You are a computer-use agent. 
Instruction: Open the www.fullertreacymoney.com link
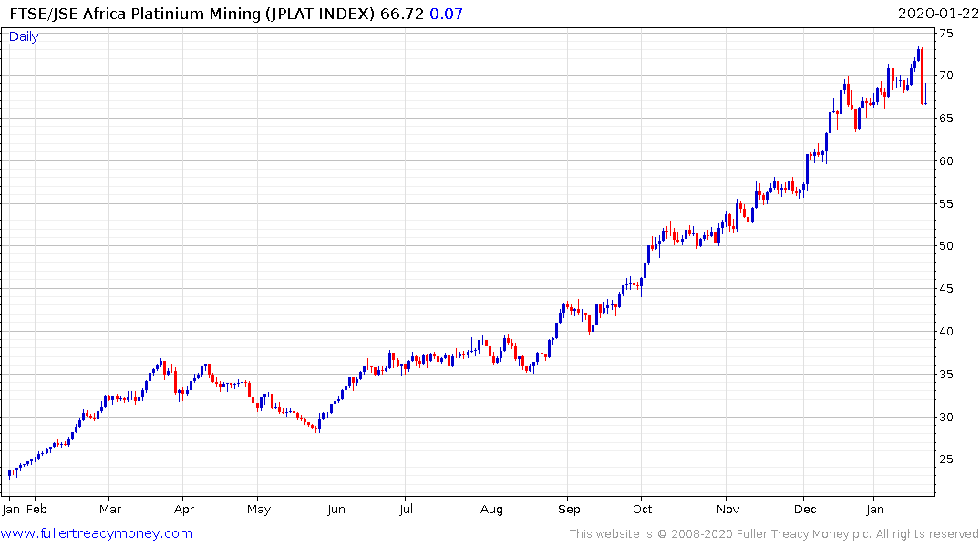click(97, 533)
